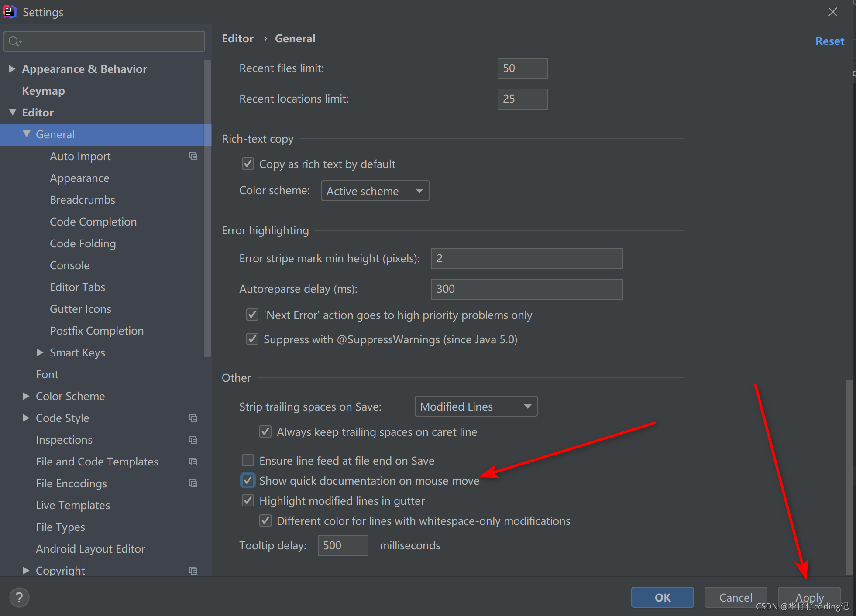The width and height of the screenshot is (856, 616).
Task: Open help with the question mark button
Action: tap(19, 597)
